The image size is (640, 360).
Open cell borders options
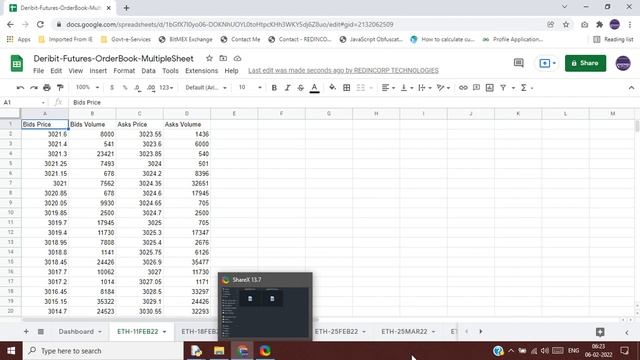(x=347, y=88)
